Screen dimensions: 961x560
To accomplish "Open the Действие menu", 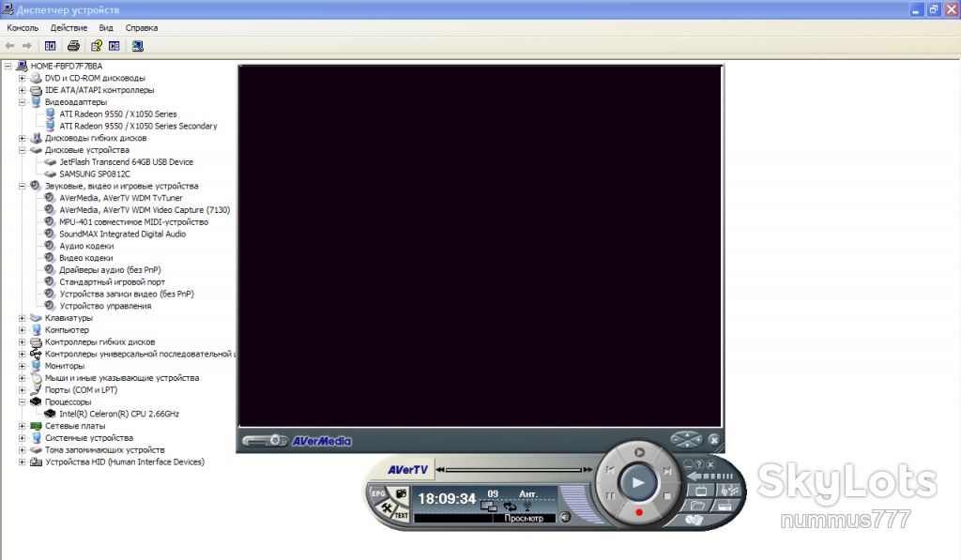I will click(x=69, y=28).
